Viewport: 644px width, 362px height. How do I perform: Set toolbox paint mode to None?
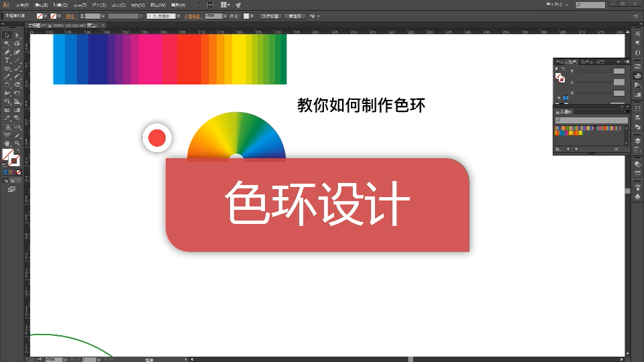click(19, 172)
